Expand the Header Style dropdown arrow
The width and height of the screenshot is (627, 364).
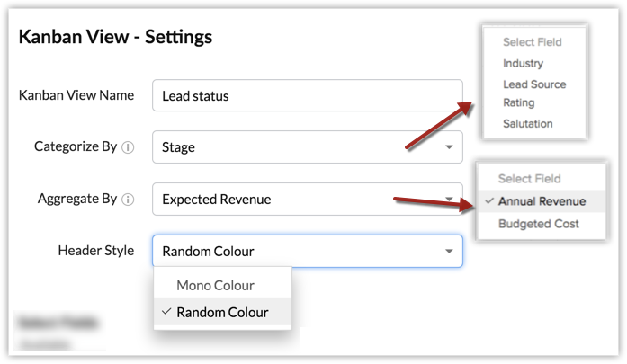click(x=449, y=252)
